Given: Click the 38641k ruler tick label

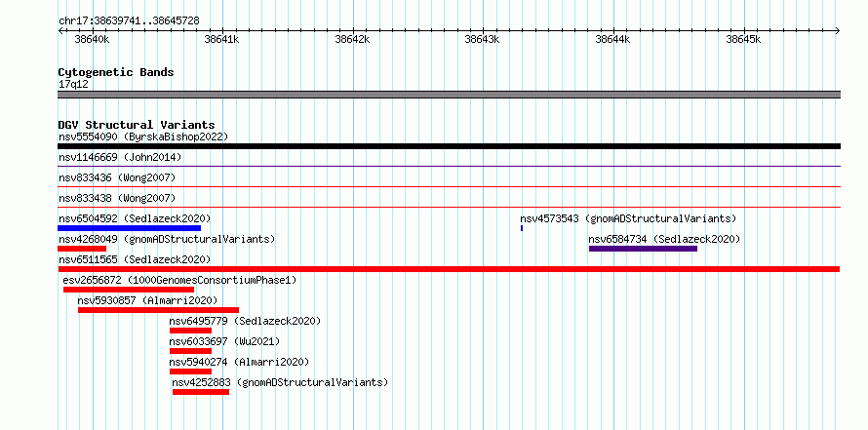Looking at the screenshot, I should [x=222, y=39].
